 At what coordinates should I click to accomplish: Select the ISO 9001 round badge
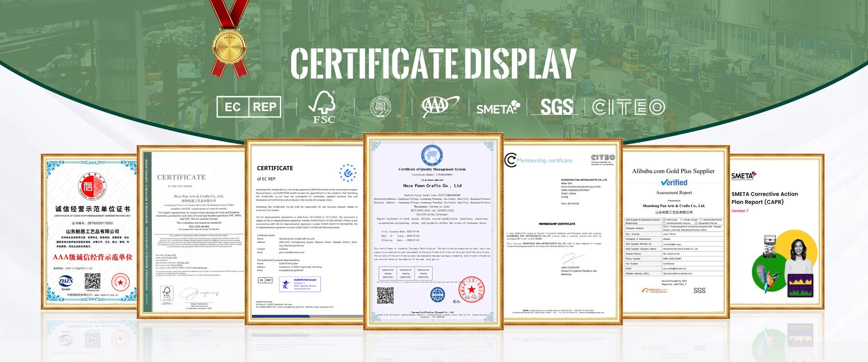point(381,107)
